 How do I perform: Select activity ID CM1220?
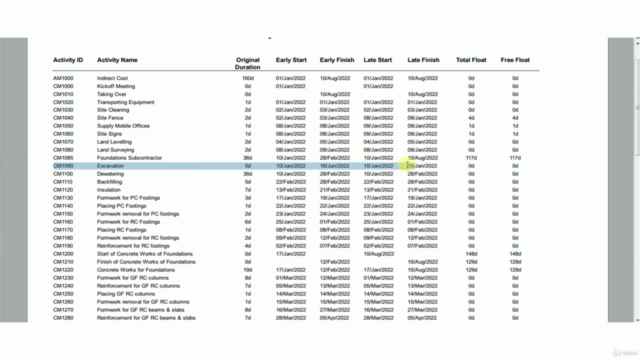pyautogui.click(x=63, y=270)
